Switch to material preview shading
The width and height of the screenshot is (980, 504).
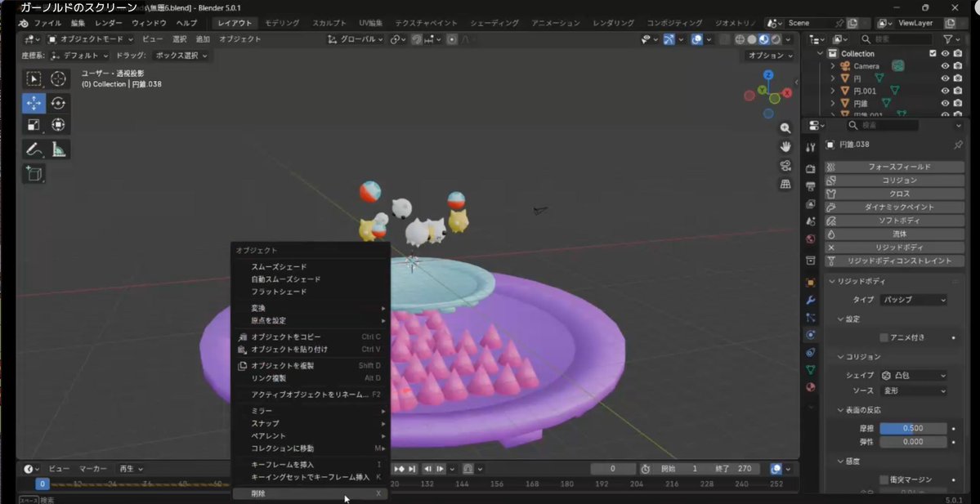coord(763,38)
